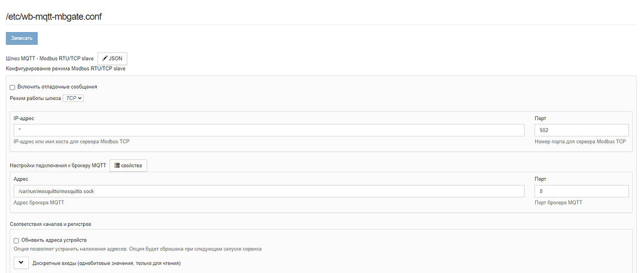Click the list icon on свойства button
644x273 pixels.
118,165
